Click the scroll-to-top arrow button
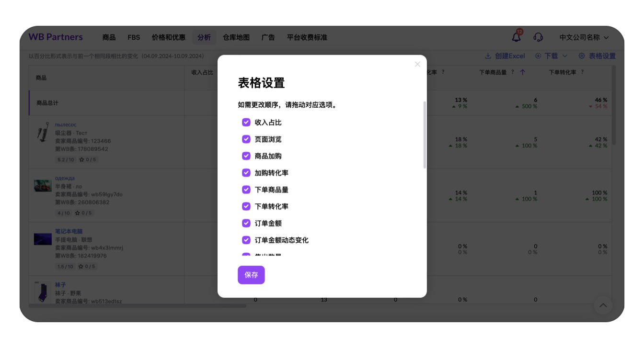Image resolution: width=644 pixels, height=348 pixels. click(x=603, y=305)
